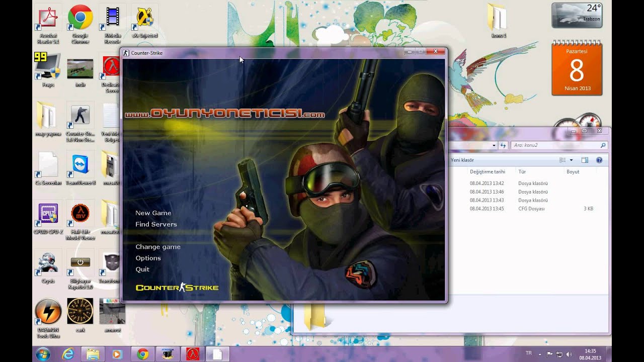This screenshot has height=362, width=644.
Task: Open the volume speaker tray icon
Action: coord(569,354)
